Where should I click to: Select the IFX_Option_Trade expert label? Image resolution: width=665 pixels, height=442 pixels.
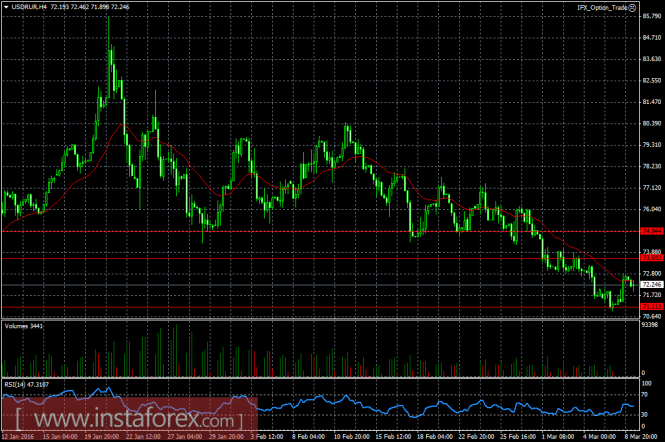tap(603, 8)
